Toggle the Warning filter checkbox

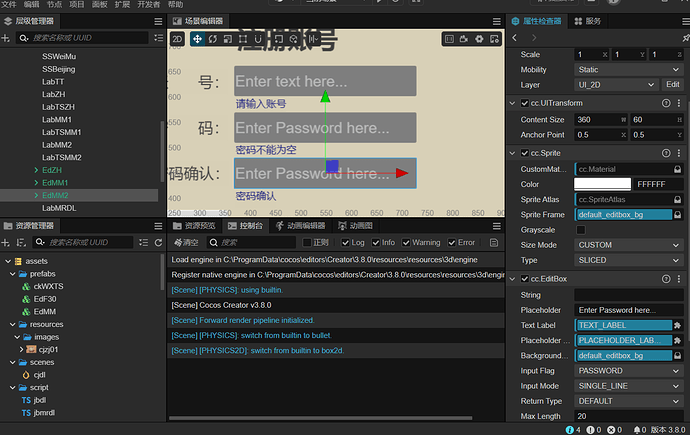[406, 243]
